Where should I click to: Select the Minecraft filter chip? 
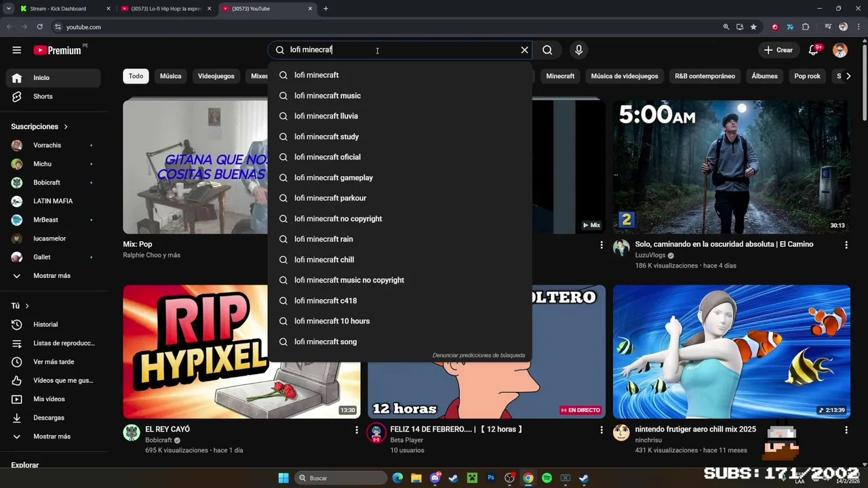coord(560,76)
